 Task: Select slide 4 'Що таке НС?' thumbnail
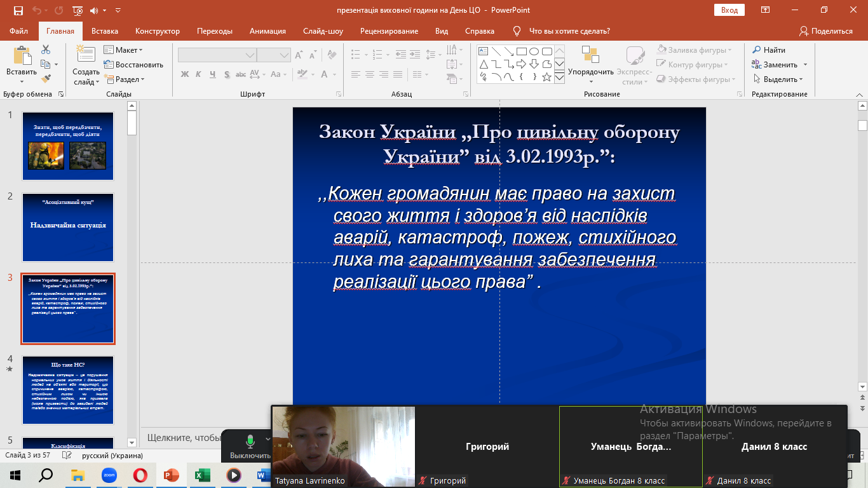[68, 390]
